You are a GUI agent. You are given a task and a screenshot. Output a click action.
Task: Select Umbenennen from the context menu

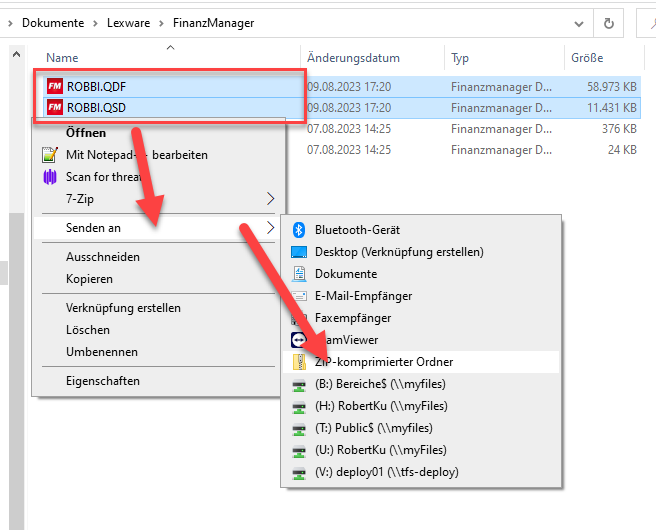101,352
